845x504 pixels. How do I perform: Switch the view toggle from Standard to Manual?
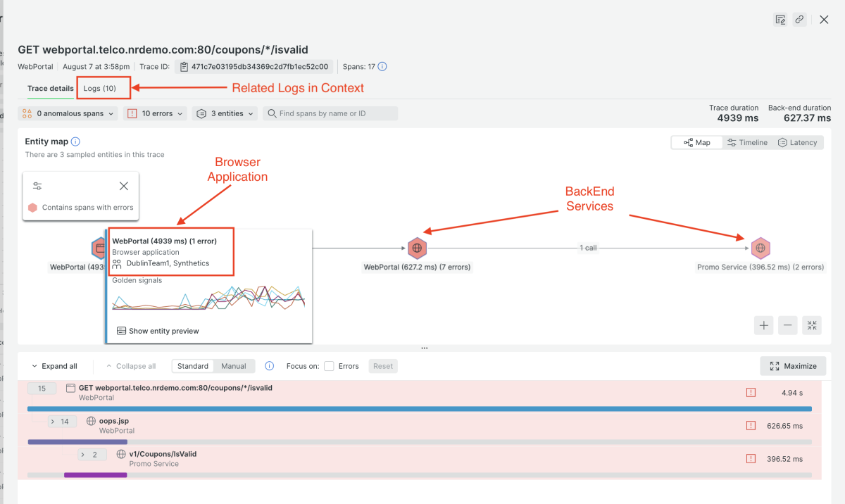click(234, 365)
